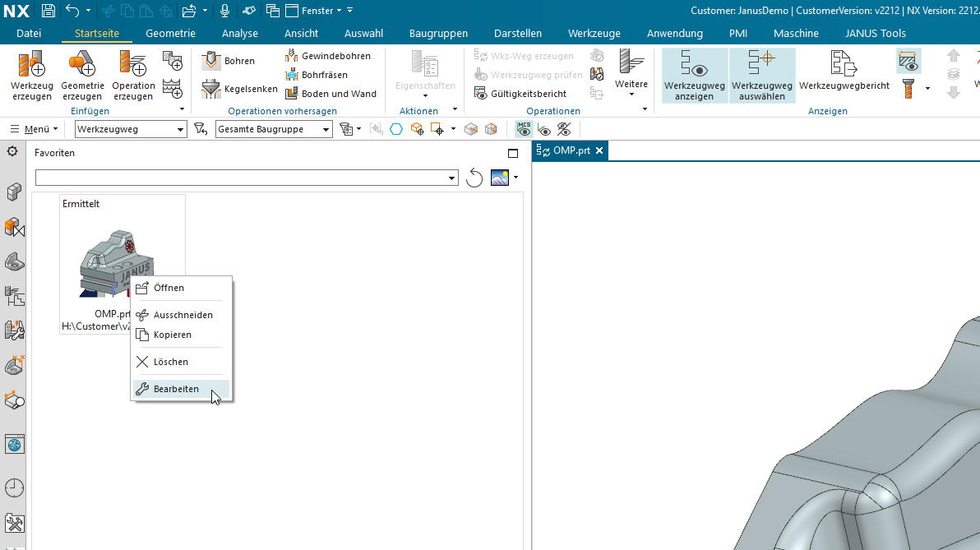This screenshot has width=980, height=550.
Task: Toggle Werkzeugweg auswählen mode
Action: point(762,76)
